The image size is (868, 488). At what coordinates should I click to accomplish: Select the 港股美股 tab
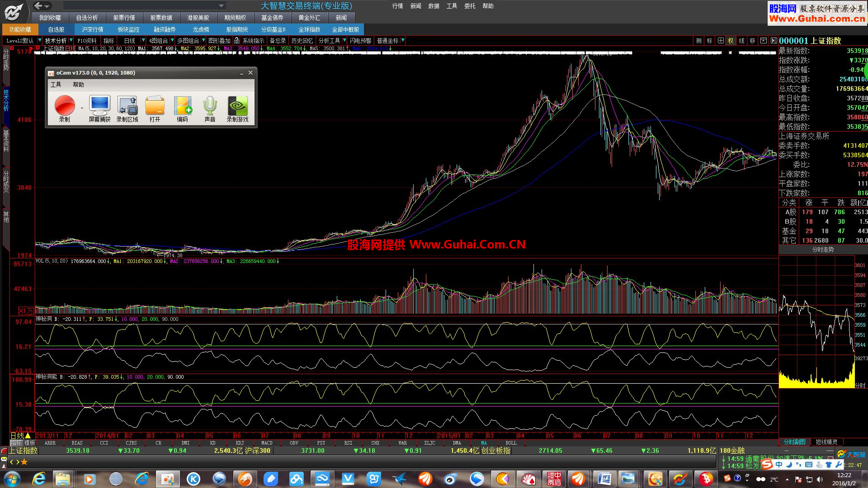(198, 18)
